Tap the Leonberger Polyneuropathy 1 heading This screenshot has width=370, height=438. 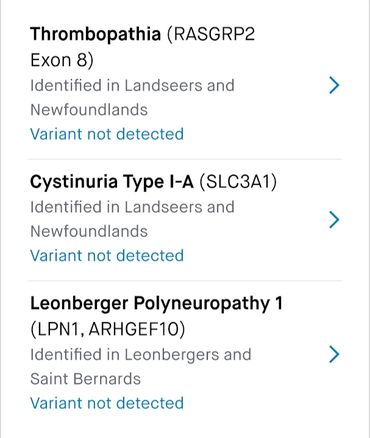pyautogui.click(x=156, y=304)
